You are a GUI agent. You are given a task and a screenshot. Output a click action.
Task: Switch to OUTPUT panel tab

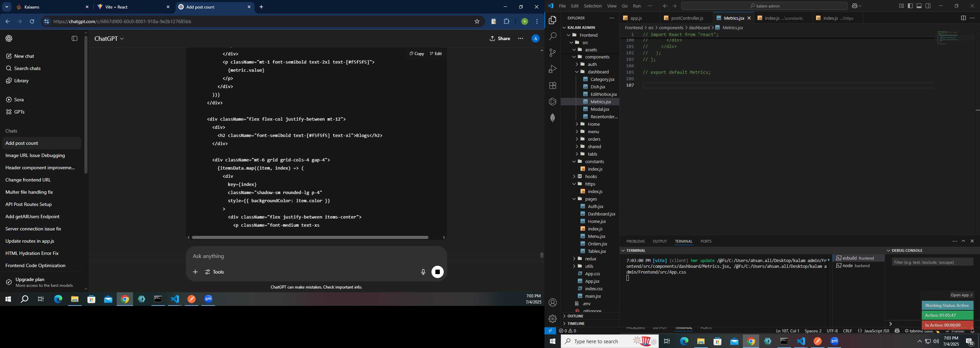[660, 241]
